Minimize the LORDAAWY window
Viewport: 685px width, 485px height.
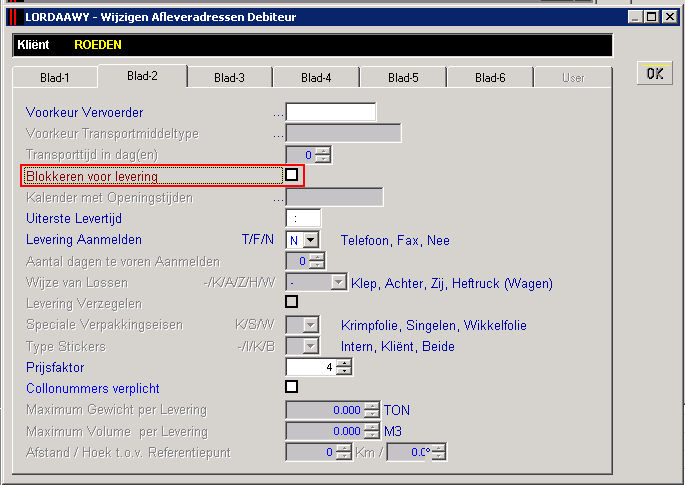point(635,17)
